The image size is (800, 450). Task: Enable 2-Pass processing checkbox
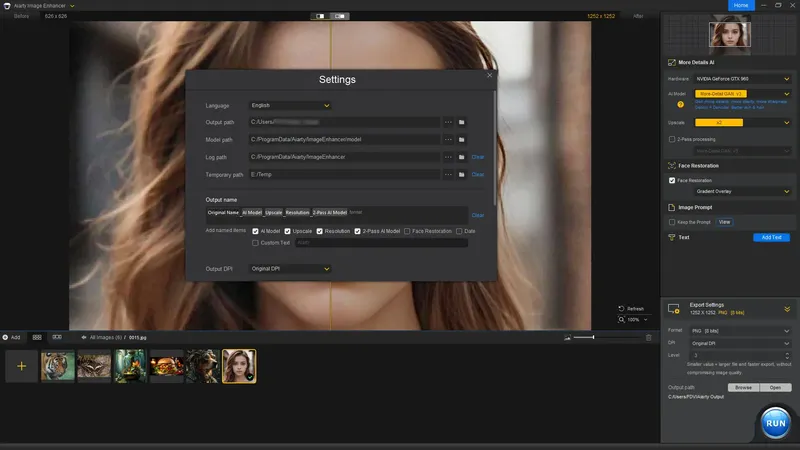pyautogui.click(x=672, y=139)
